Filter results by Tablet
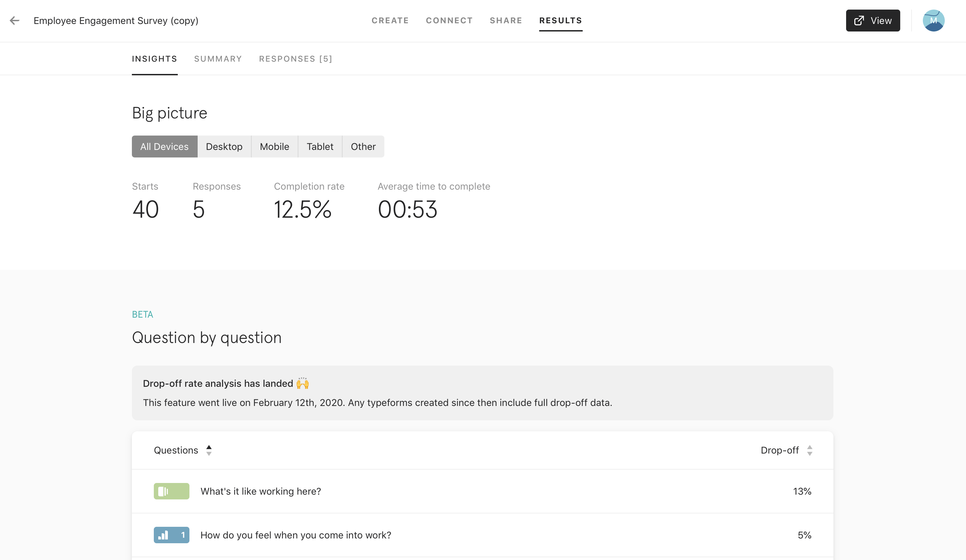 tap(320, 146)
